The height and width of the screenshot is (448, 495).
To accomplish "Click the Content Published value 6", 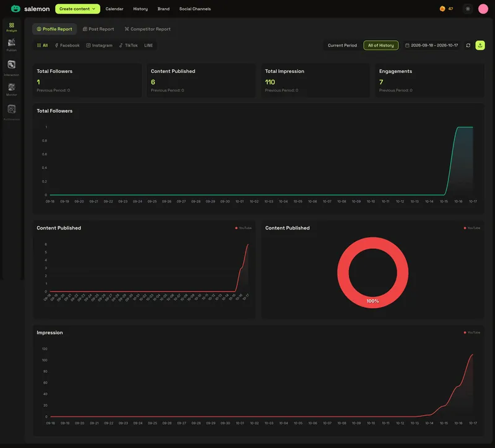I will click(x=153, y=82).
